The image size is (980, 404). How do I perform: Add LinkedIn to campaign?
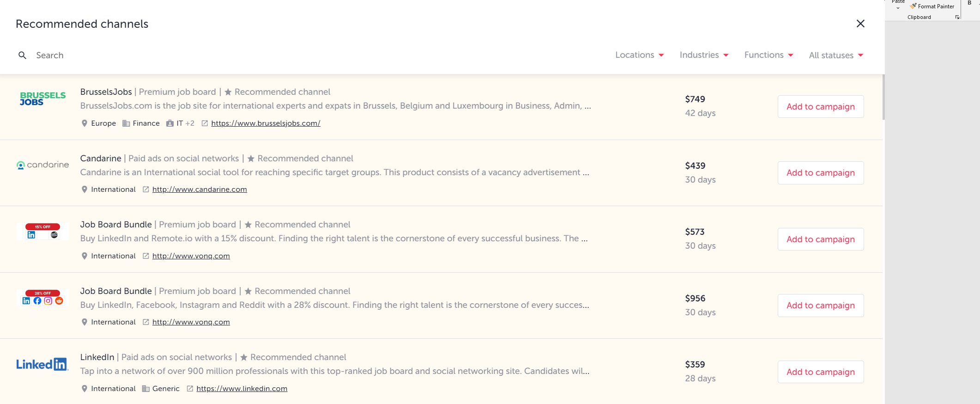(821, 372)
